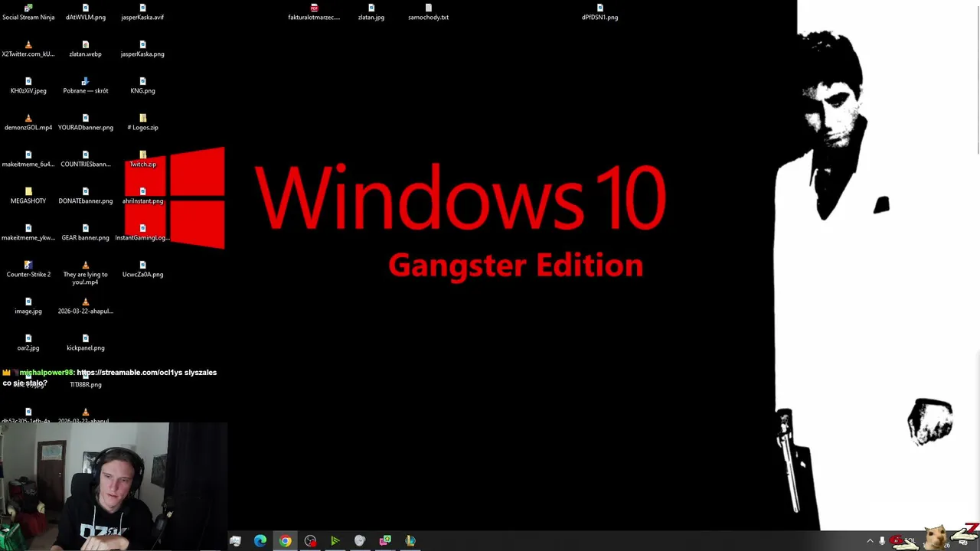
Task: Select the zlatan.jpg file icon
Action: tap(371, 12)
